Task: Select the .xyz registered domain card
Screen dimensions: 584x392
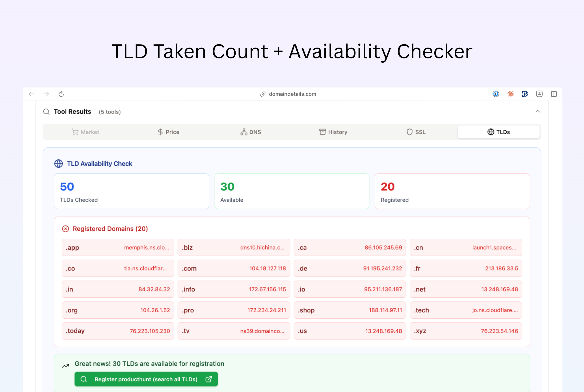Action: pos(466,331)
